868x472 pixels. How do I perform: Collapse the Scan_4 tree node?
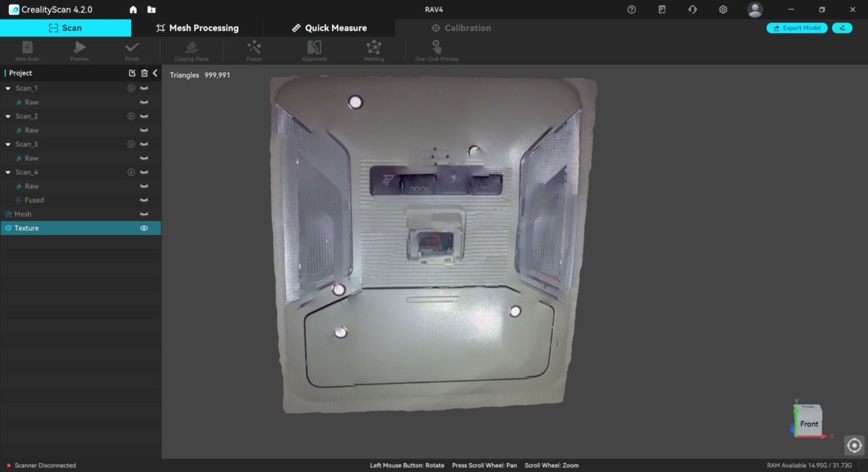8,172
